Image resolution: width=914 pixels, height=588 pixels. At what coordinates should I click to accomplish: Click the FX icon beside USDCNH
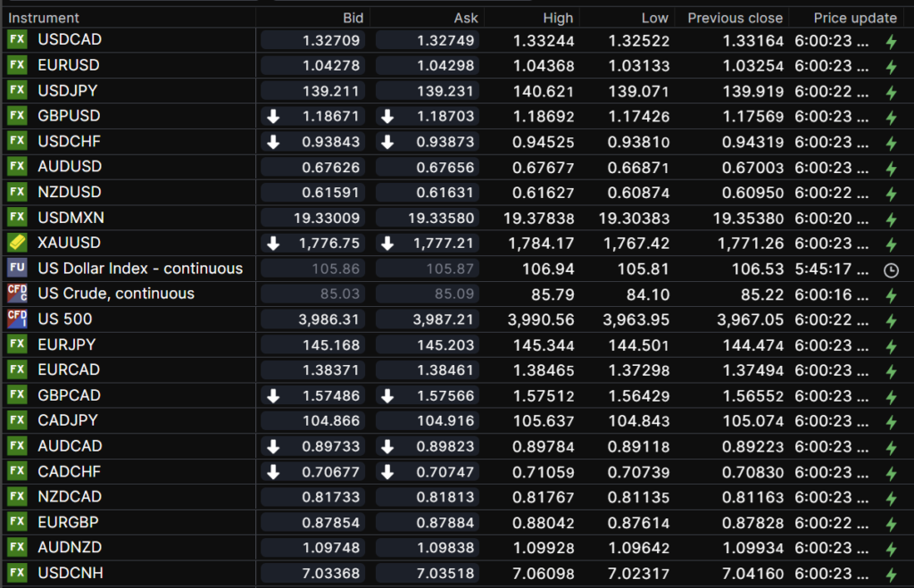[x=17, y=573]
